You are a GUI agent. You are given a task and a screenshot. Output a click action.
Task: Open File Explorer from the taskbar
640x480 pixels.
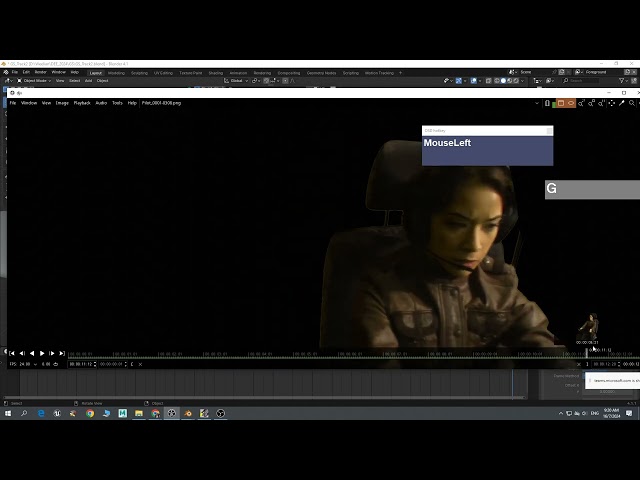click(x=139, y=413)
